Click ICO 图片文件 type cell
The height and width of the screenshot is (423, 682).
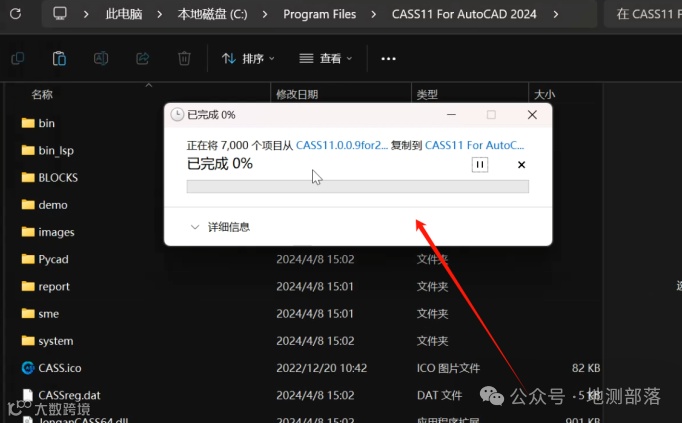click(x=448, y=368)
